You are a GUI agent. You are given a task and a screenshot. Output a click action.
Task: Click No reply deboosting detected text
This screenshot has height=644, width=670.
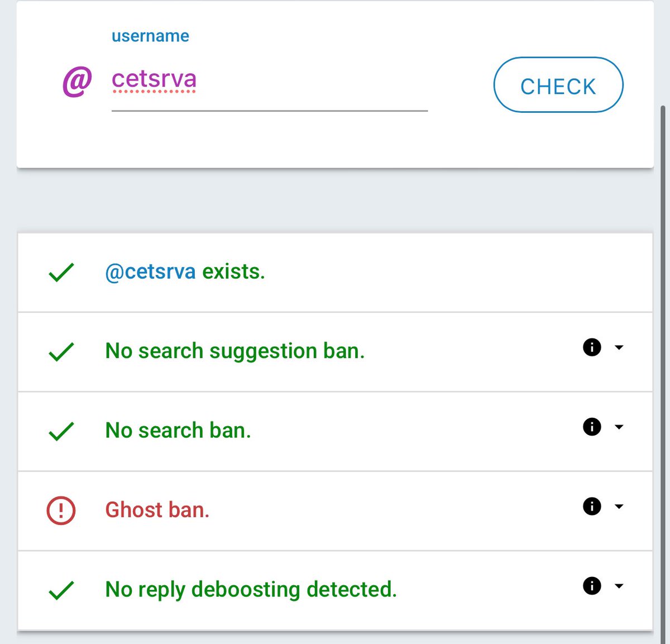(x=251, y=589)
